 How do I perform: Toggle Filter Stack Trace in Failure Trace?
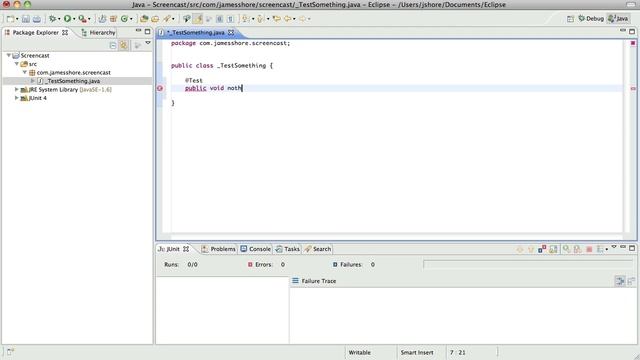(x=620, y=281)
